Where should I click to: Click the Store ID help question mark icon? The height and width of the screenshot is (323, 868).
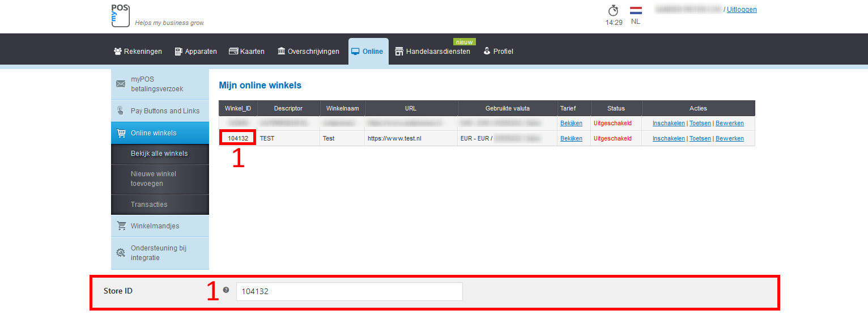point(226,290)
